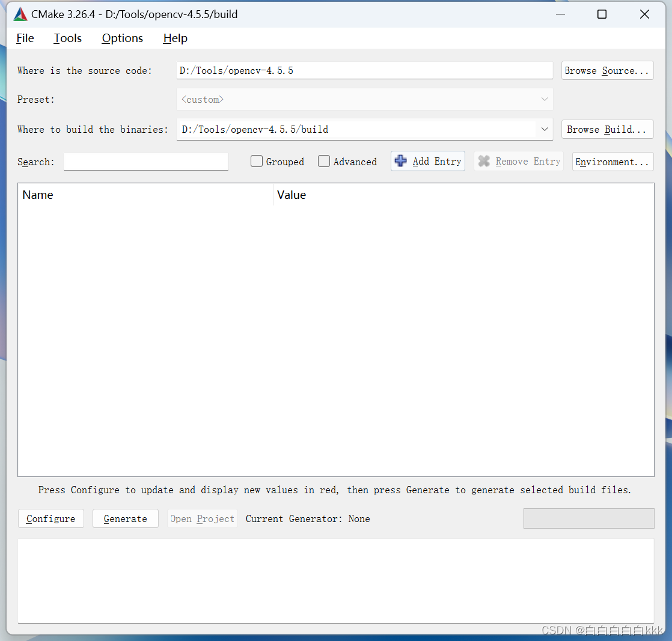Open the Environment settings button
The width and height of the screenshot is (672, 641).
click(612, 162)
